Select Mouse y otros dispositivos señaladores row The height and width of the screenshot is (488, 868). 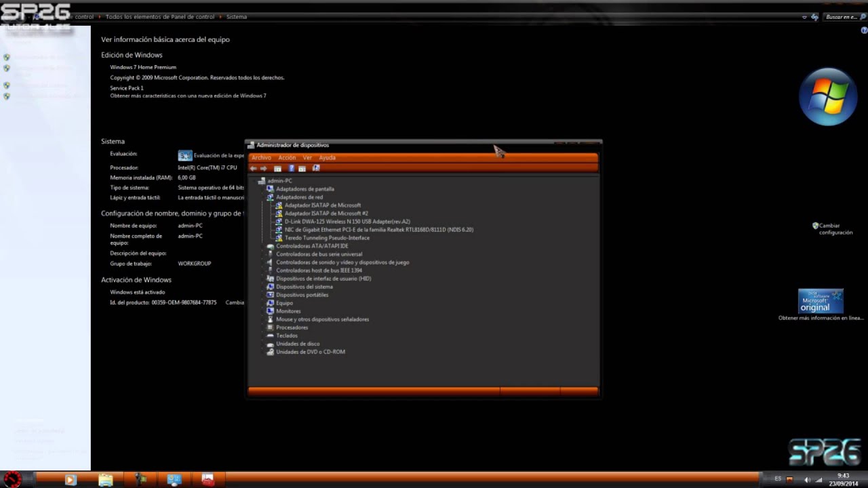point(323,319)
